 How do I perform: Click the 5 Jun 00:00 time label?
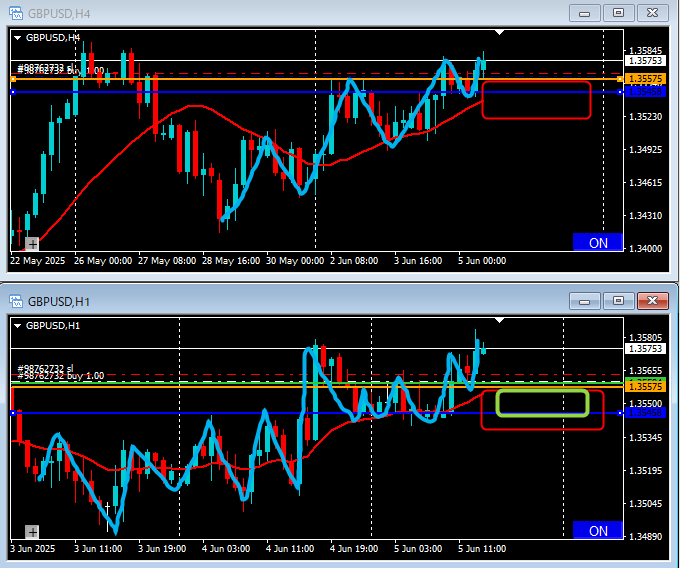(482, 261)
